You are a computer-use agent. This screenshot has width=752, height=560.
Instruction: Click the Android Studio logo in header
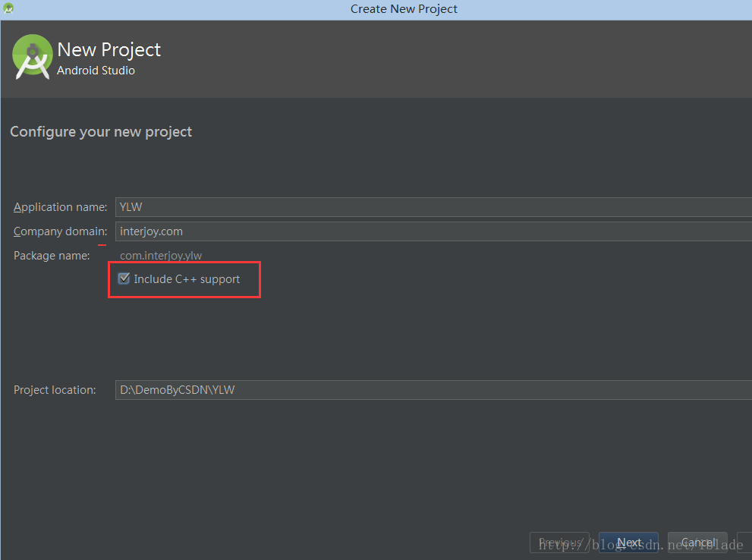[33, 57]
